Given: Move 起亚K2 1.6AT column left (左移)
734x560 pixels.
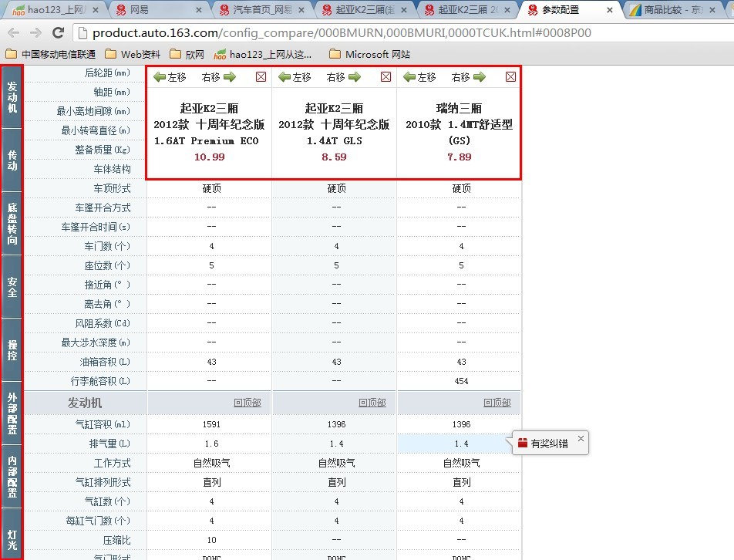Looking at the screenshot, I should [x=170, y=77].
